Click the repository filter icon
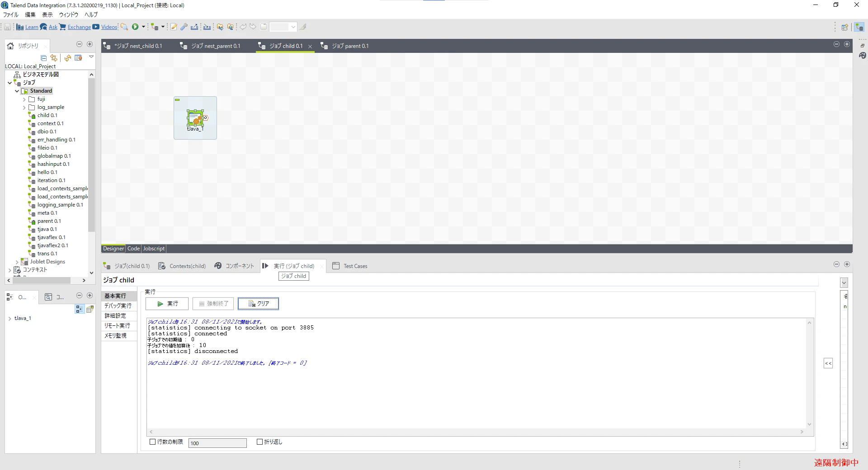Image resolution: width=868 pixels, height=470 pixels. pyautogui.click(x=78, y=58)
